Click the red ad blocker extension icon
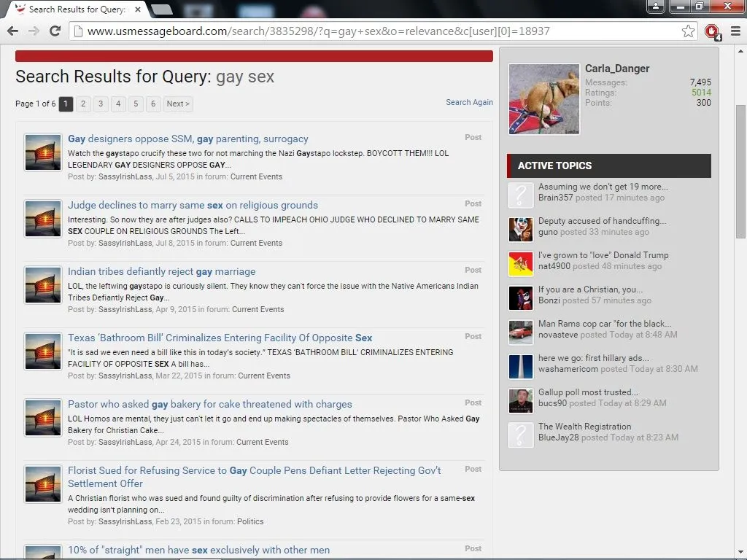Viewport: 747px width, 560px height. point(712,31)
